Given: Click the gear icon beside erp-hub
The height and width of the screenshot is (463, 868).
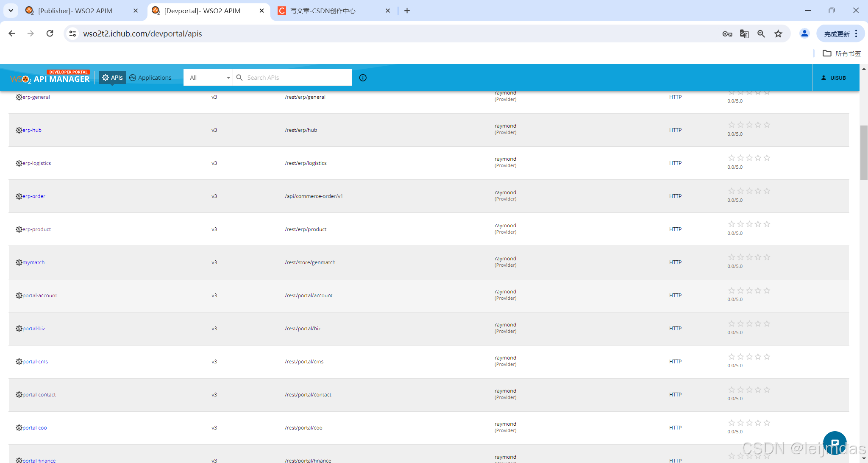Looking at the screenshot, I should coord(19,130).
